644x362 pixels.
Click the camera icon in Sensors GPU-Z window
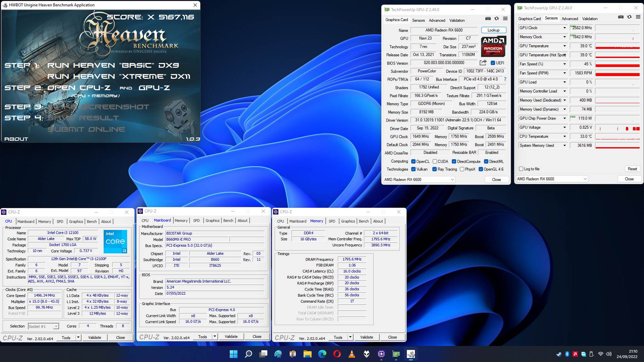[x=621, y=17]
